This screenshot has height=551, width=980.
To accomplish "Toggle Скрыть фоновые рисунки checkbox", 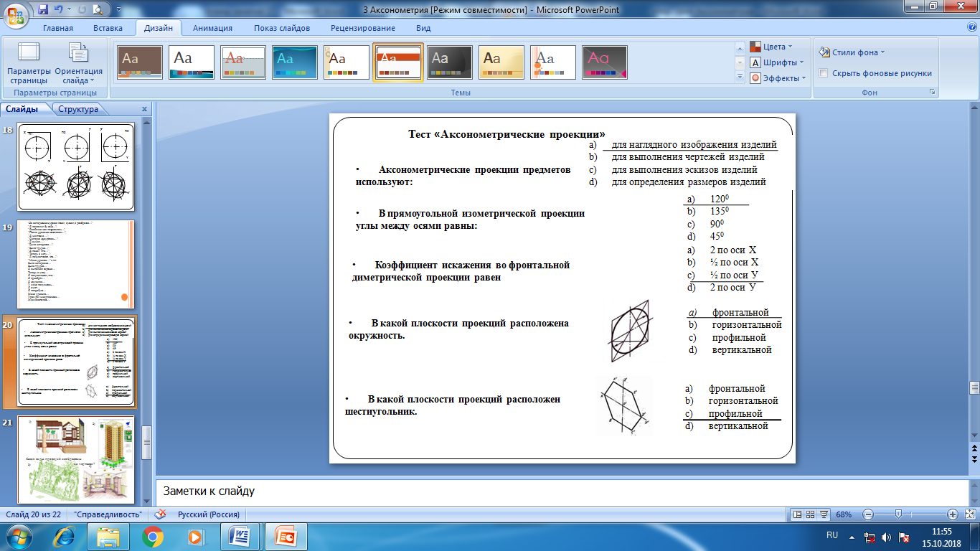I will tap(824, 73).
